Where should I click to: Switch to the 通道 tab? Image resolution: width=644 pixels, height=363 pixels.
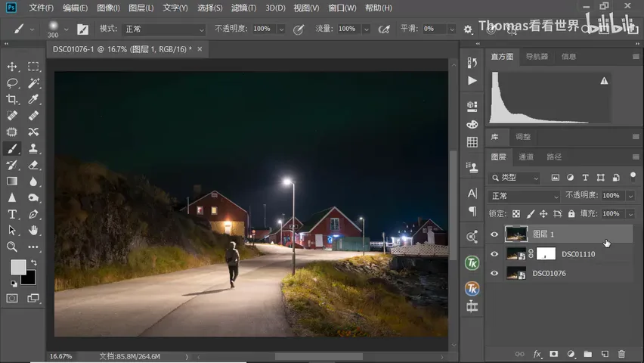point(526,157)
